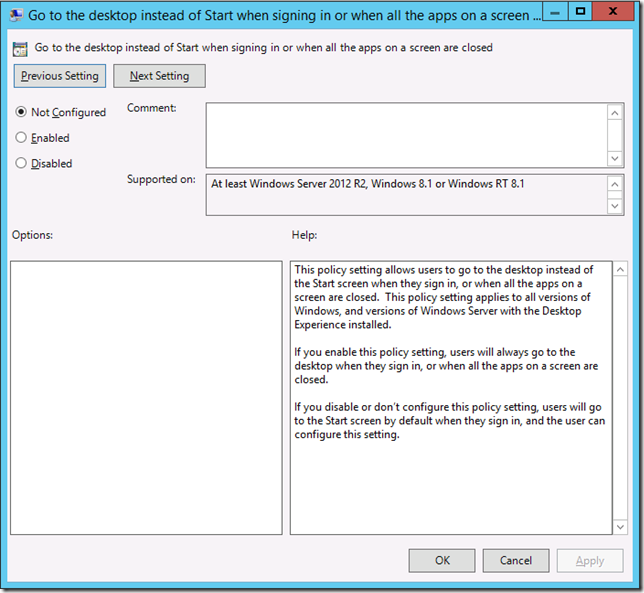The height and width of the screenshot is (593, 644).
Task: Click the Supported on scroll up arrow
Action: coord(615,184)
